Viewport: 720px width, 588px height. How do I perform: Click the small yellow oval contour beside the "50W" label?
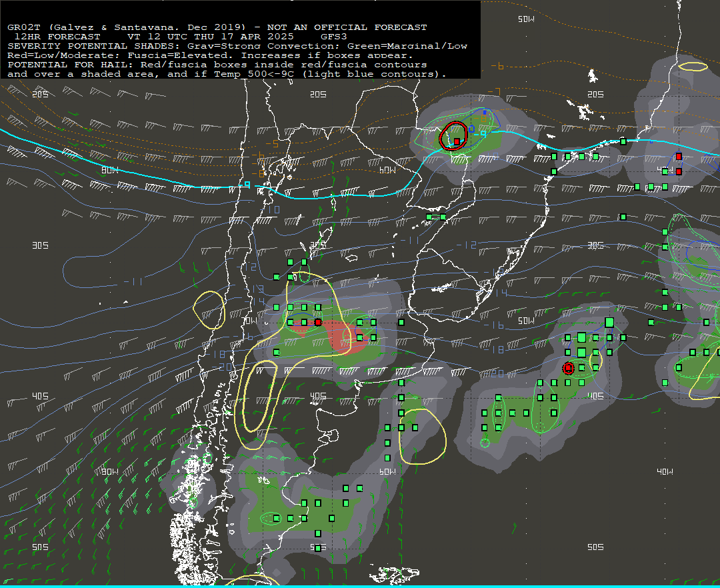(x=693, y=66)
